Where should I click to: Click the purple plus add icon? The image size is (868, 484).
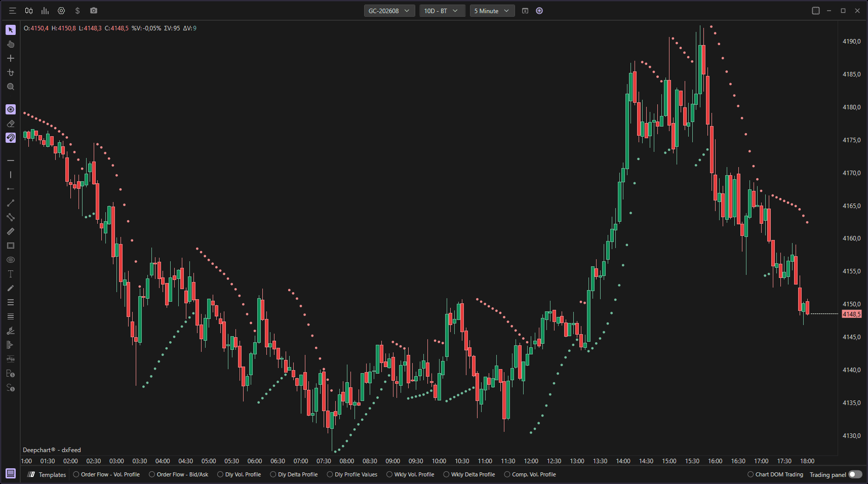coord(539,11)
